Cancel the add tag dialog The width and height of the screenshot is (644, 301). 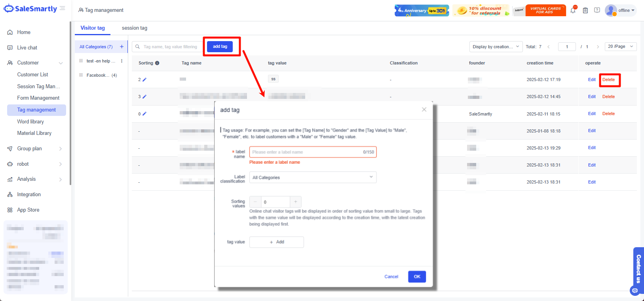[x=391, y=276]
